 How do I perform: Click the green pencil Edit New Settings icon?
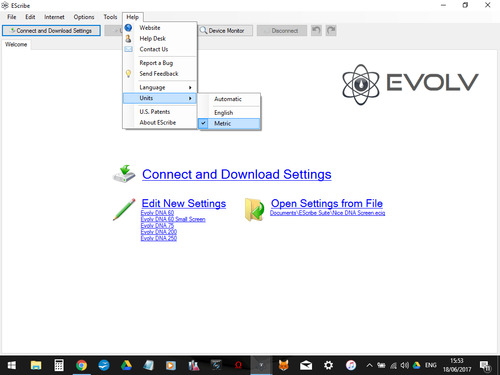pos(124,209)
